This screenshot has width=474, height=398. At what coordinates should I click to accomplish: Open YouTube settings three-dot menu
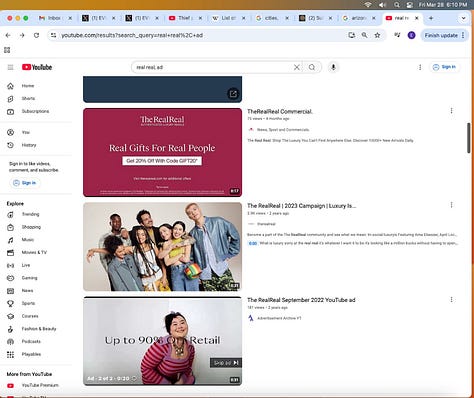(x=420, y=67)
